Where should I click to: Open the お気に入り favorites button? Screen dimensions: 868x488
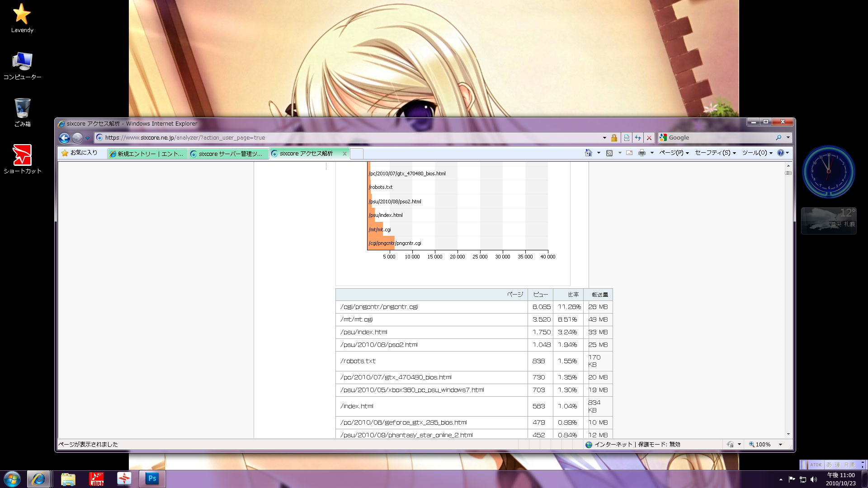(x=80, y=153)
